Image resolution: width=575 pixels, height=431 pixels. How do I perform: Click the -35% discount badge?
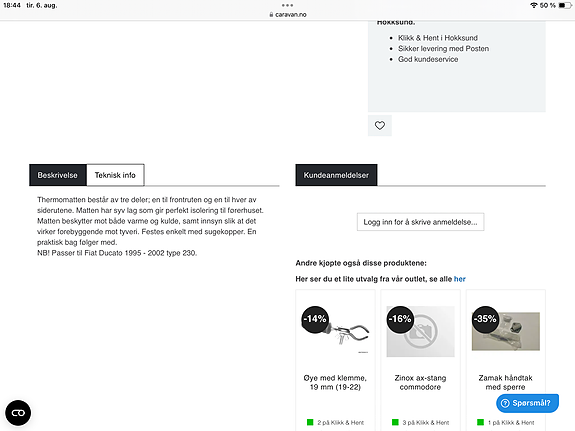(485, 319)
